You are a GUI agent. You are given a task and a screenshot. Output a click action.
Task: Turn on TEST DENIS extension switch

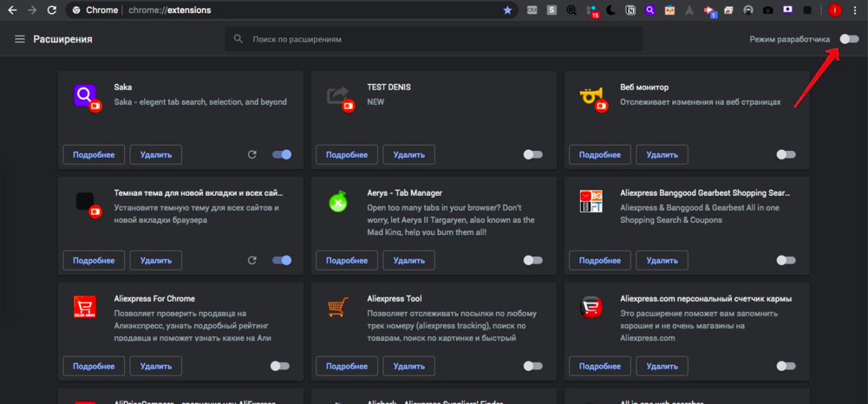[x=533, y=155]
